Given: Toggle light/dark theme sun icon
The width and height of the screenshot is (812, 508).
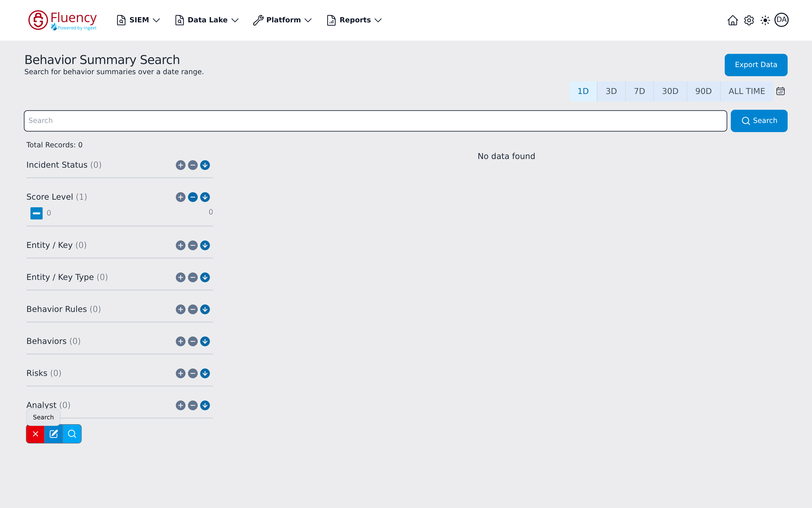Looking at the screenshot, I should tap(765, 20).
